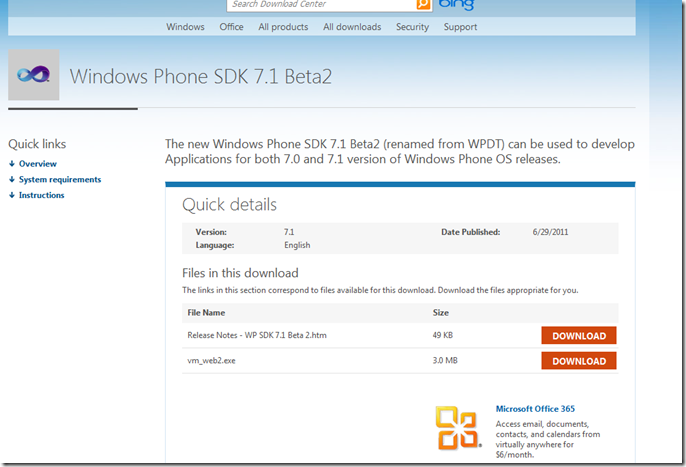Click the Files in this download heading
The height and width of the screenshot is (467, 686).
(x=240, y=273)
